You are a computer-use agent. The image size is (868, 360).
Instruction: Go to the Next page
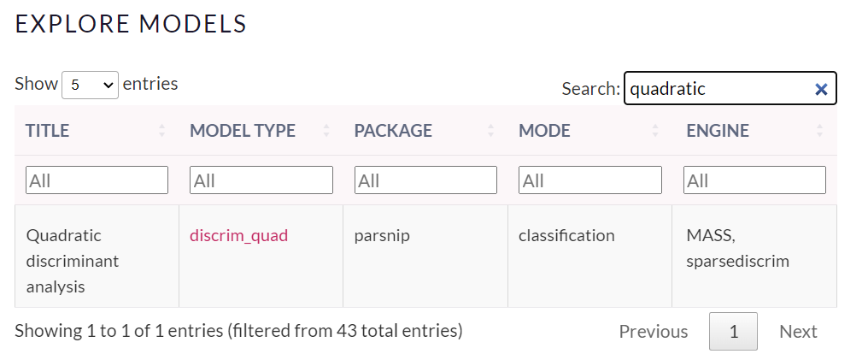click(798, 332)
